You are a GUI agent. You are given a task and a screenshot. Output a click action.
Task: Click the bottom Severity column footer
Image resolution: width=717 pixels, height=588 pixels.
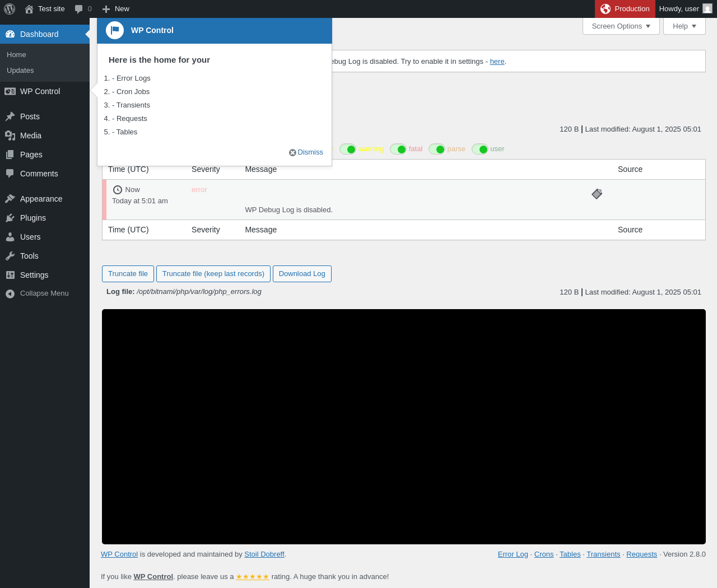206,230
